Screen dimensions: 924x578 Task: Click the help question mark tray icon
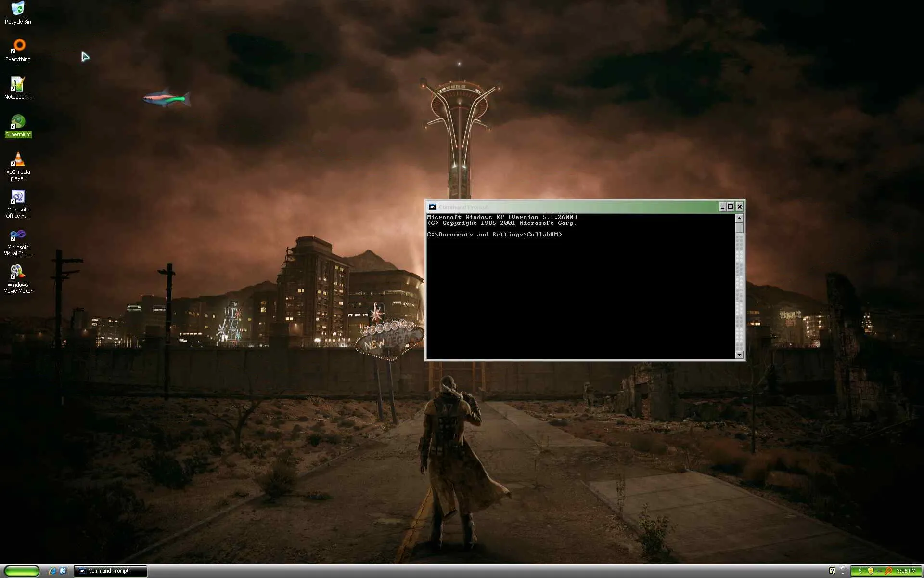(x=832, y=571)
